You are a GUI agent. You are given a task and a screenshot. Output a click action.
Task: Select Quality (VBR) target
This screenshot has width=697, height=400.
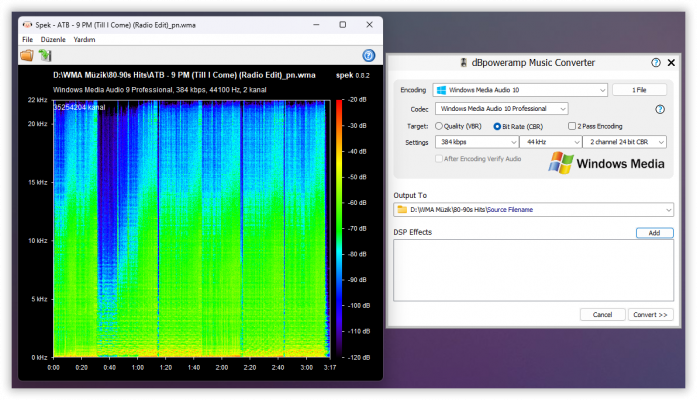pos(439,126)
